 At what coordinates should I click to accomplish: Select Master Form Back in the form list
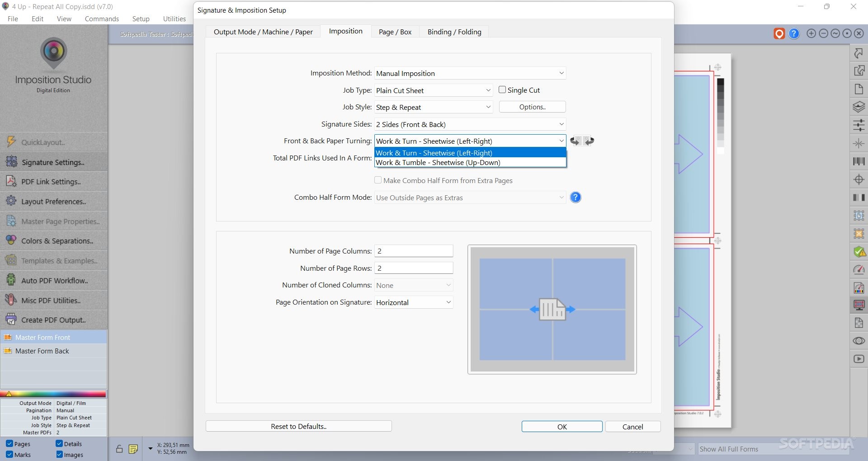click(54, 351)
